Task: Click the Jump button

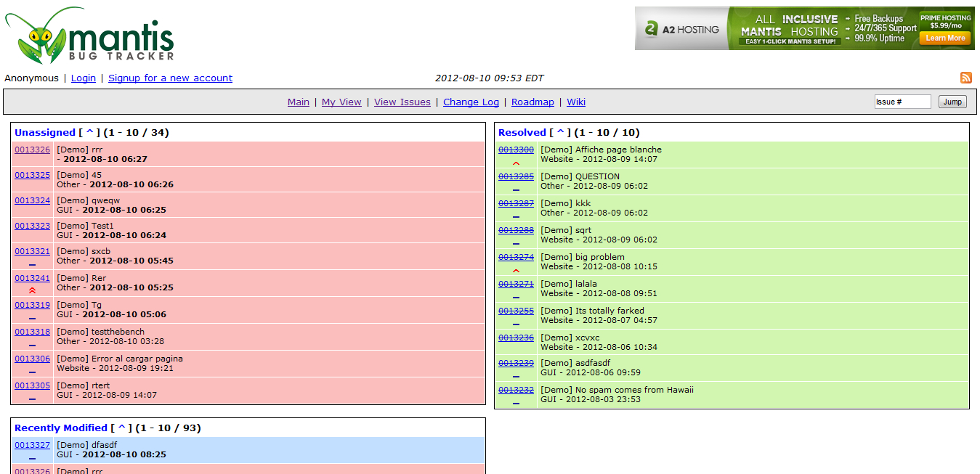Action: coord(952,102)
